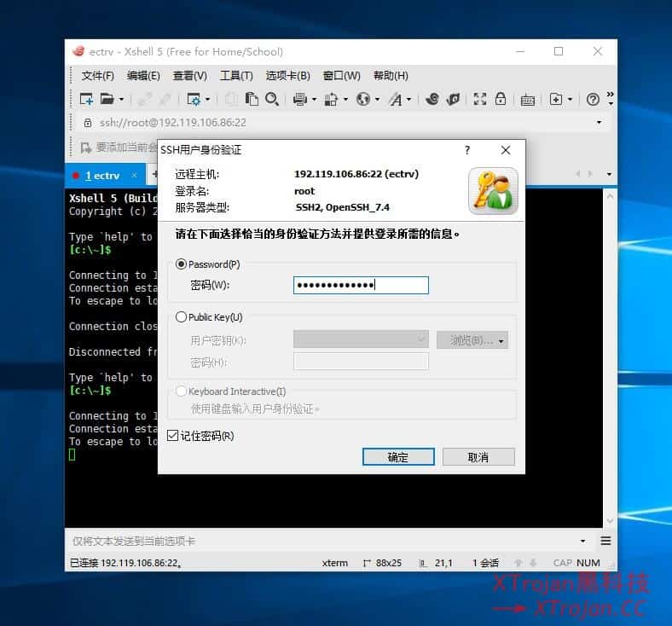Click the compose bar hamburger menu icon
Viewport: 672px width, 626px height.
point(605,541)
